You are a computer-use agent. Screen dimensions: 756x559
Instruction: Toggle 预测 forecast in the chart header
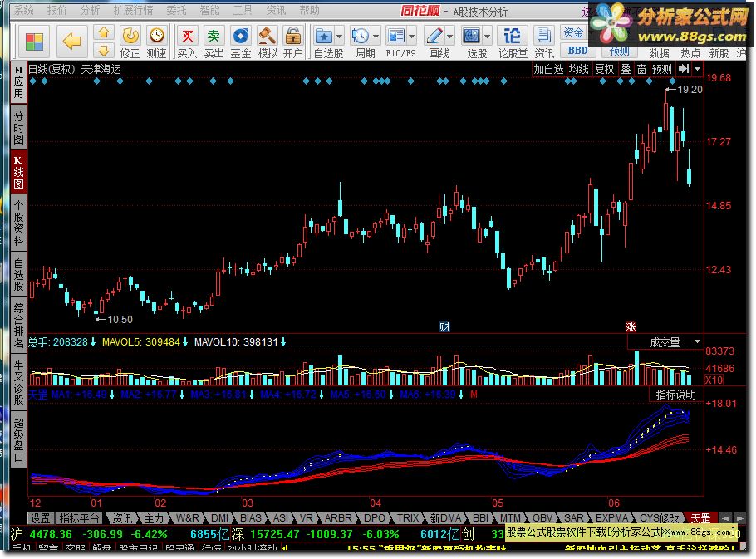(x=661, y=70)
